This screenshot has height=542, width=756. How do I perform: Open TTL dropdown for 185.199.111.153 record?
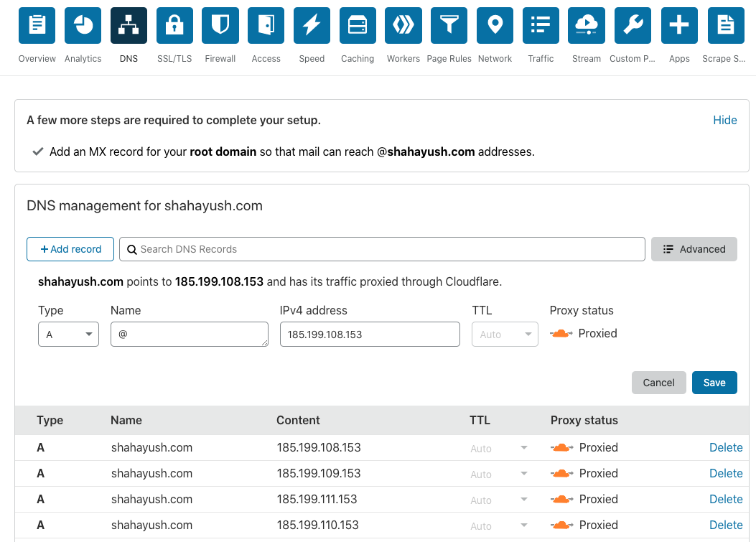[x=499, y=500]
